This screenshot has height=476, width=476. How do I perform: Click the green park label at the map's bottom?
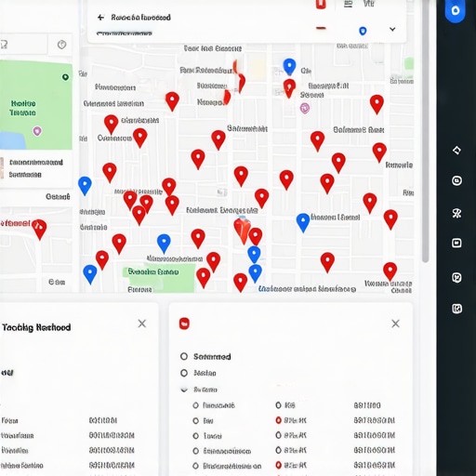click(x=153, y=272)
